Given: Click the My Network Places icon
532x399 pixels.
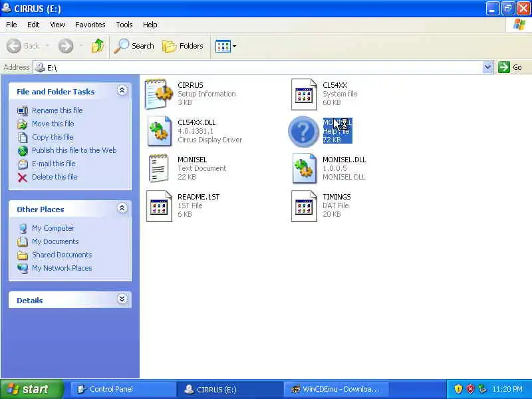Looking at the screenshot, I should click(x=23, y=269).
